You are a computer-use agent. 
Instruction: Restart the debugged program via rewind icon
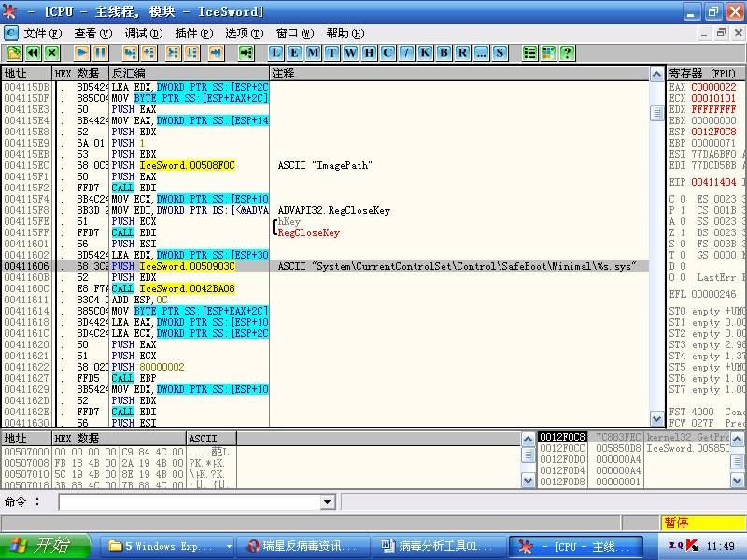point(33,52)
